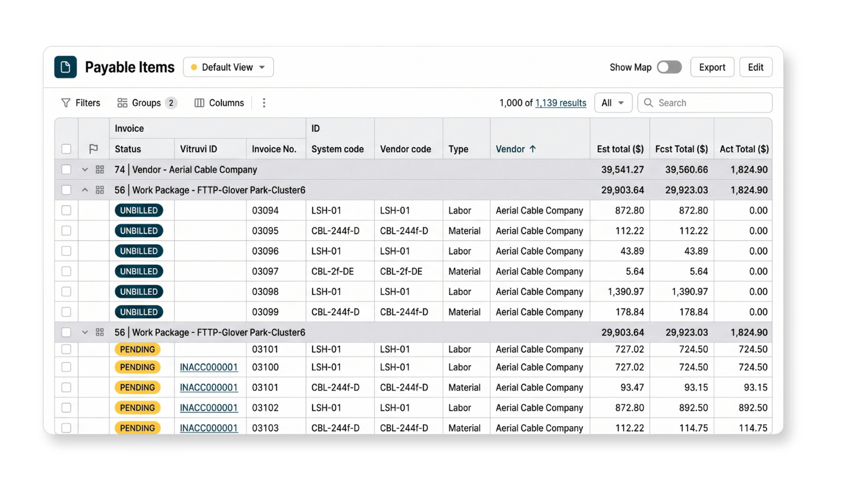This screenshot has height=482, width=868.
Task: Tick the select-all checkbox in the table header
Action: pyautogui.click(x=66, y=149)
